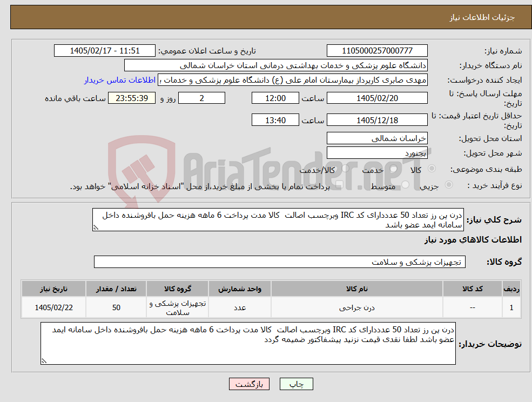The height and width of the screenshot is (402, 532).
Task: Click resize handle of buyer notes area
Action: point(44,361)
